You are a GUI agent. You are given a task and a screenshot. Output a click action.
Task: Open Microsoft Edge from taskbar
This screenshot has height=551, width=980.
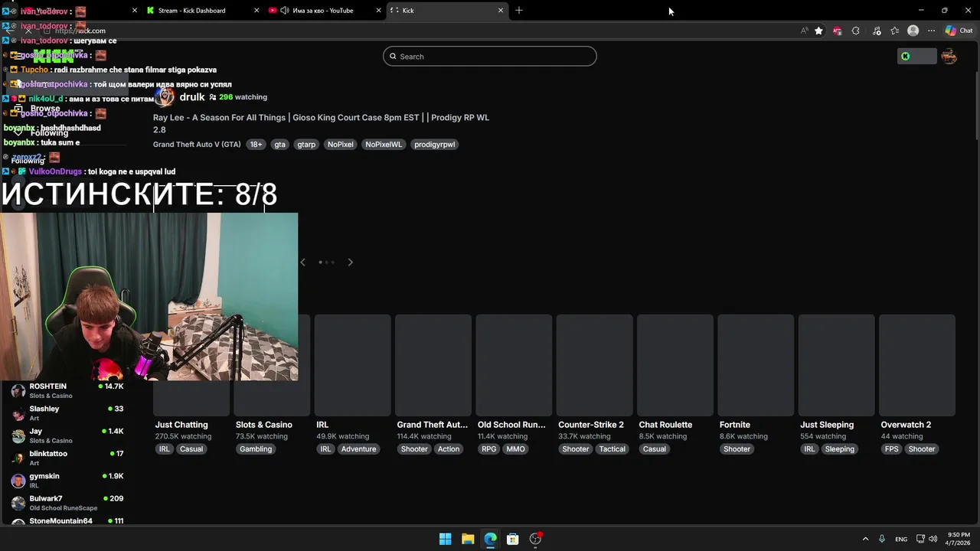(x=490, y=539)
